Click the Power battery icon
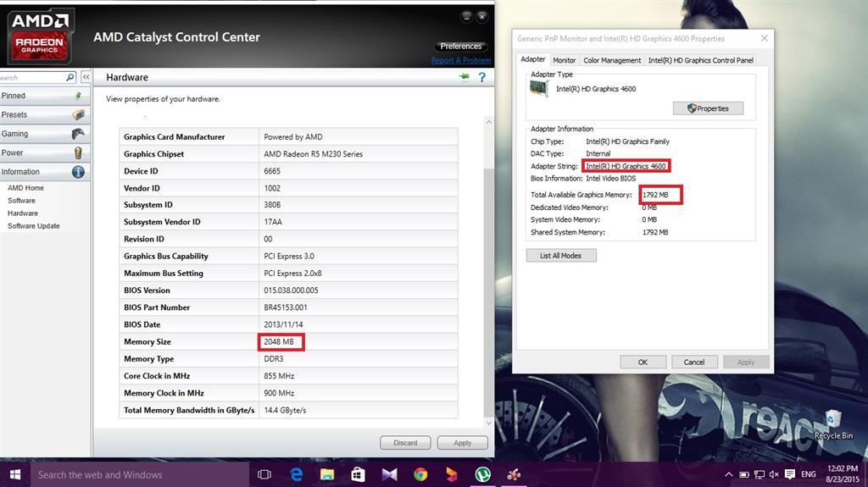The image size is (868, 487). click(x=78, y=152)
